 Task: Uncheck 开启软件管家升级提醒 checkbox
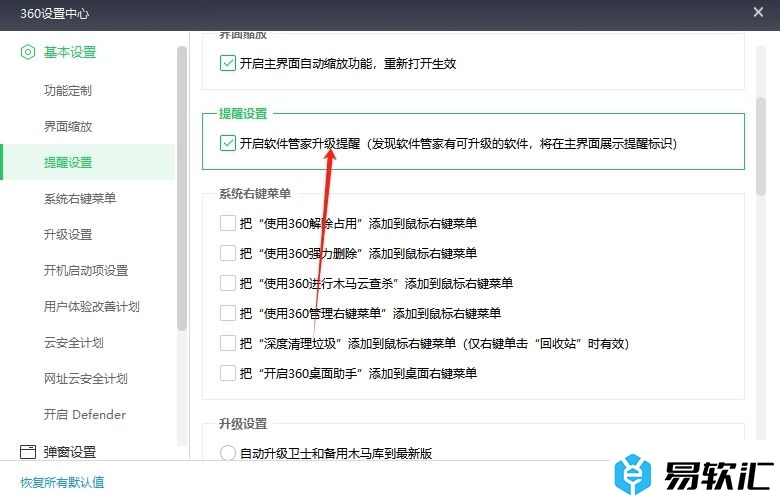pyautogui.click(x=228, y=143)
